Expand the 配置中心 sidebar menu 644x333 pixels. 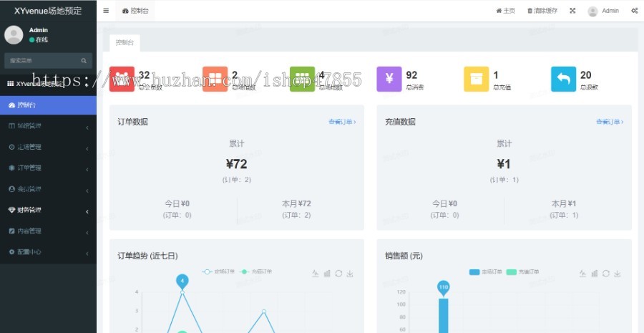(48, 252)
